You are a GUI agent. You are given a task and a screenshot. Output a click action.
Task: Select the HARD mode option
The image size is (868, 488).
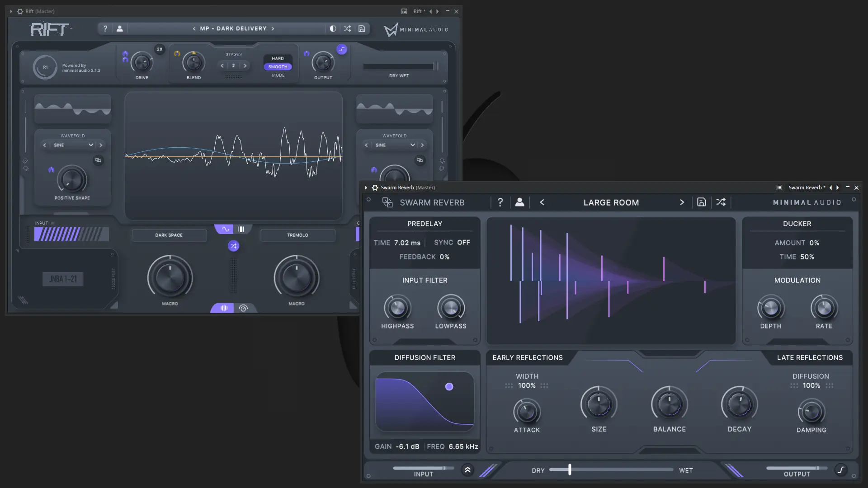[x=278, y=58]
